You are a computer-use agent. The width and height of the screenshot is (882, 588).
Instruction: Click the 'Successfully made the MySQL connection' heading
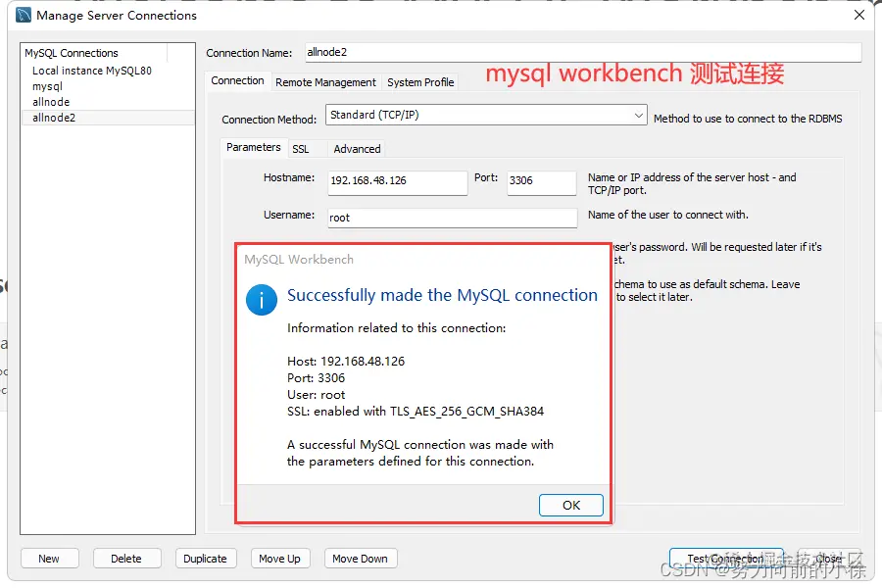pyautogui.click(x=442, y=295)
